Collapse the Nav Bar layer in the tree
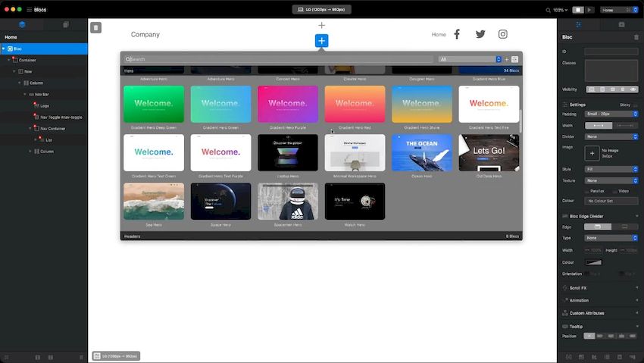The image size is (644, 363). click(x=25, y=95)
